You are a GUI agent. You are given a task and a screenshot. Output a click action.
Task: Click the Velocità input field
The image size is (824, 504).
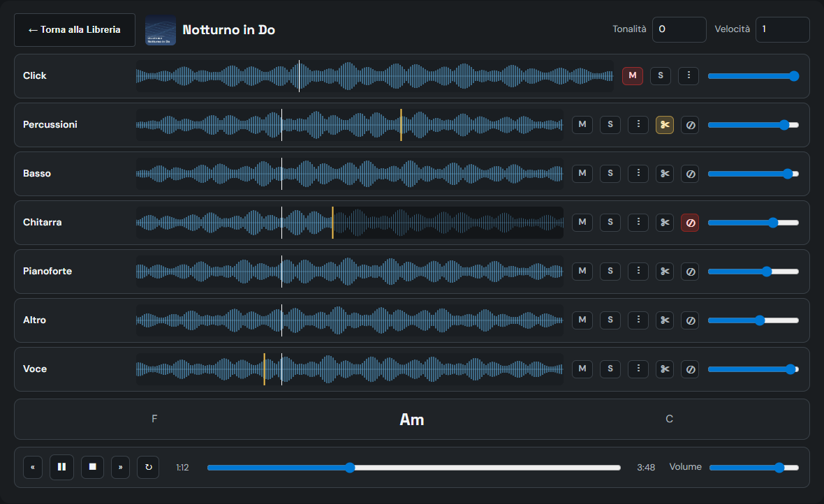(x=783, y=29)
